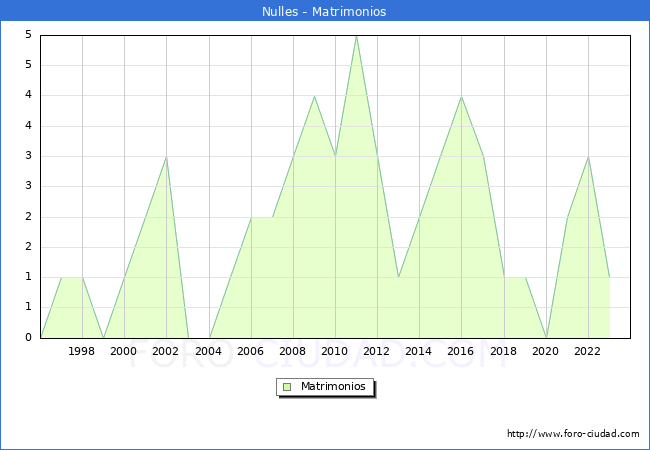Click the 2002 x-axis label
This screenshot has height=450, width=650.
(165, 351)
